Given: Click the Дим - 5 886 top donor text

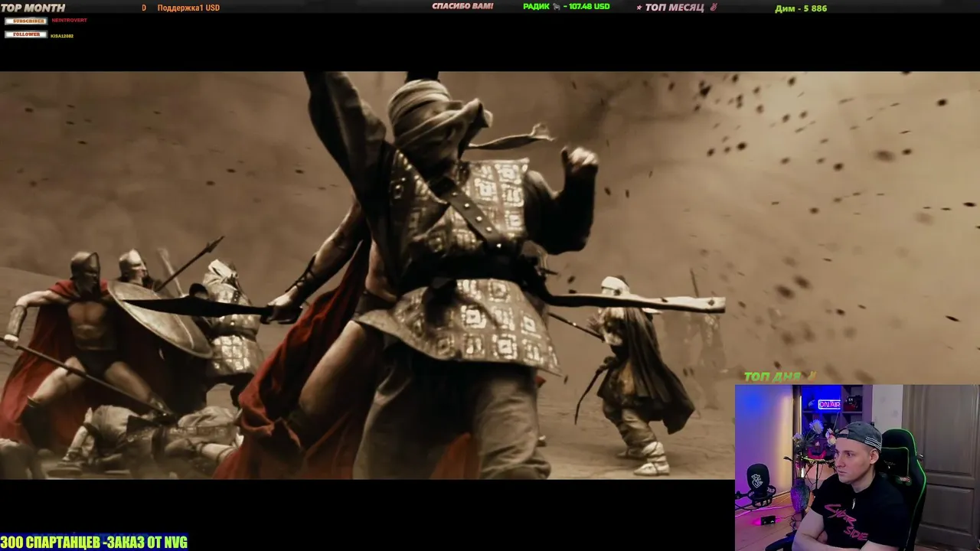Looking at the screenshot, I should [x=801, y=8].
